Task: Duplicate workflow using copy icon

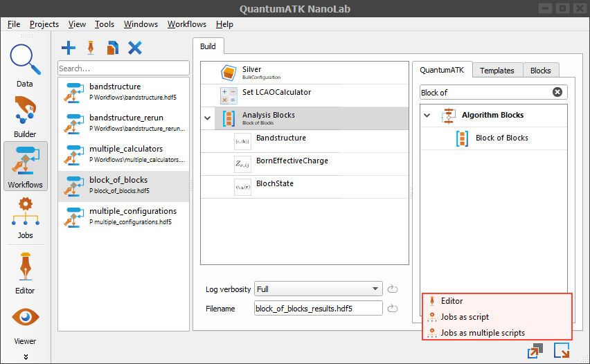Action: [112, 48]
